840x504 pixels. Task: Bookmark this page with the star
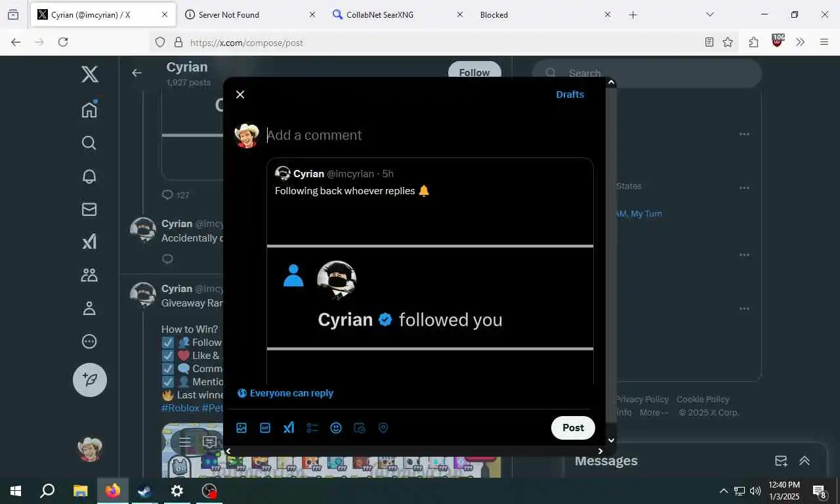click(728, 42)
